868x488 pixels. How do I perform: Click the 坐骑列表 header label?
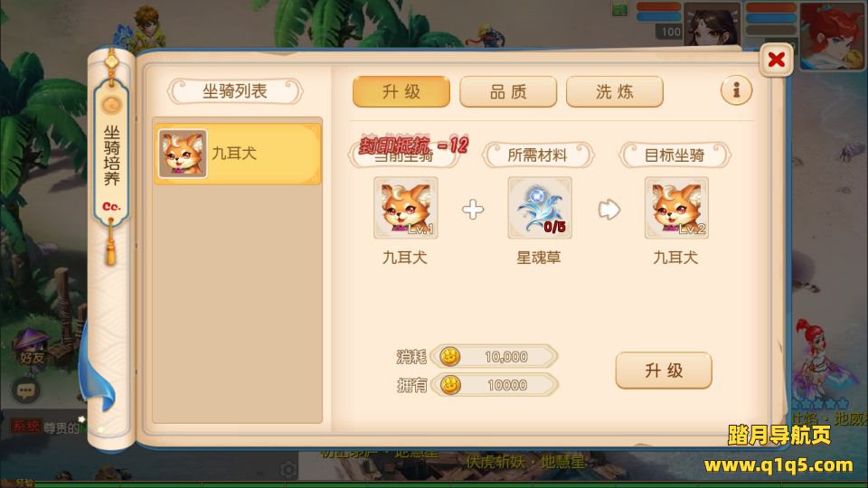tap(235, 91)
